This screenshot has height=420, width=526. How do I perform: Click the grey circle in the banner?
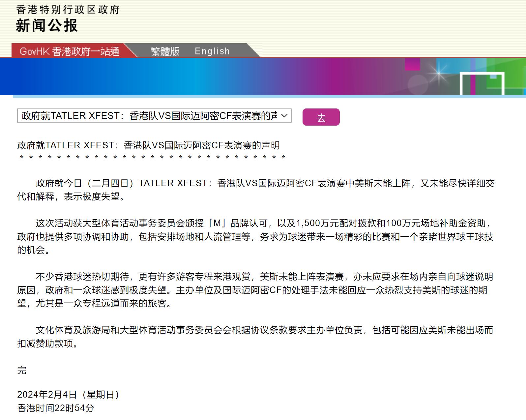[x=418, y=84]
